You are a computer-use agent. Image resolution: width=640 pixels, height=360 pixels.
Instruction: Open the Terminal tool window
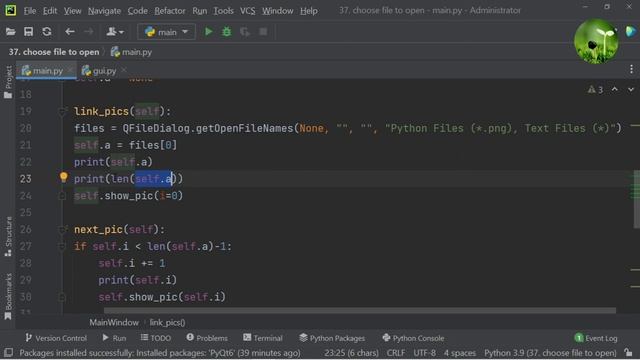coord(262,338)
